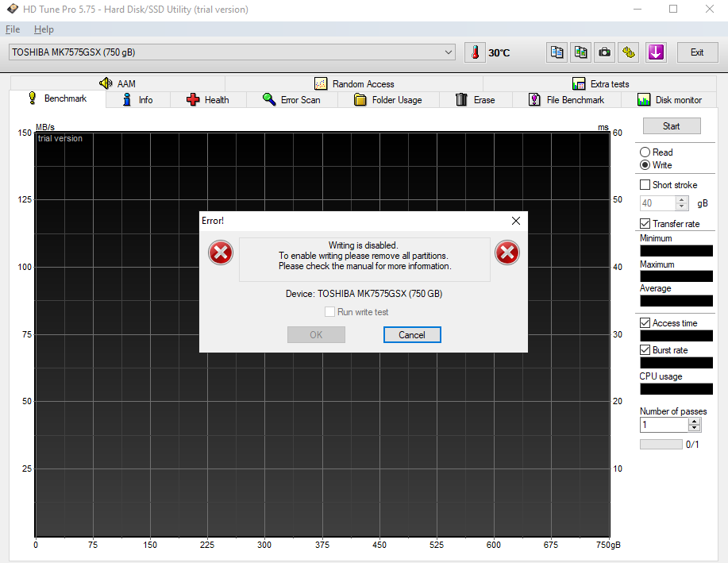Click the Benchmark lightbulb icon

32,98
